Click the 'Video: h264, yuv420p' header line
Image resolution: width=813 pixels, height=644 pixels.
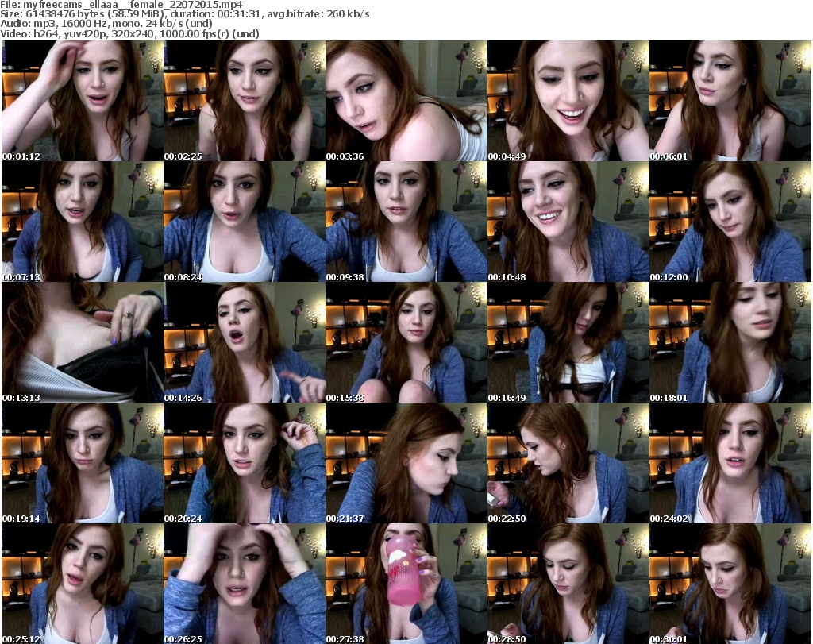(x=129, y=33)
